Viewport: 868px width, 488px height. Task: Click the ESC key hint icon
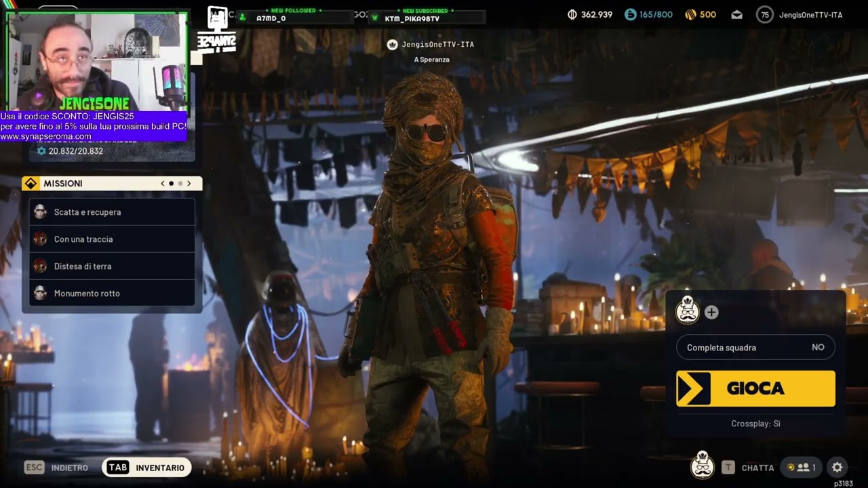coord(34,468)
